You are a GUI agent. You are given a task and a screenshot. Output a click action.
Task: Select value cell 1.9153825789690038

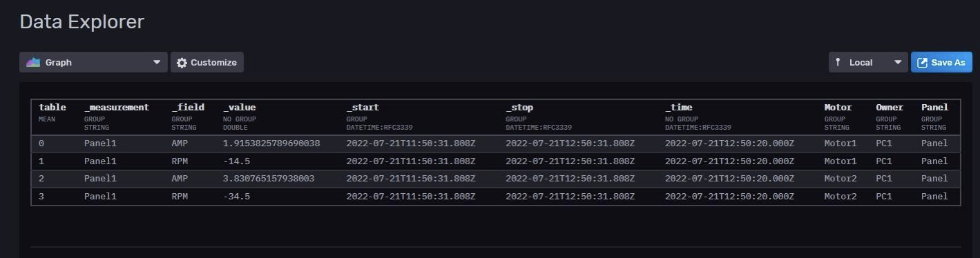[271, 143]
